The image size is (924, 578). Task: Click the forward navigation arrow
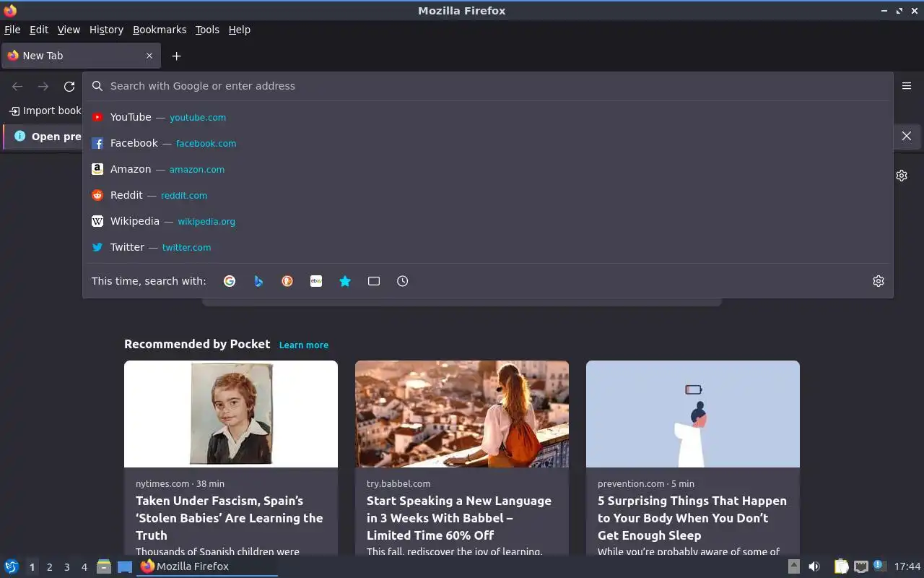(x=43, y=87)
